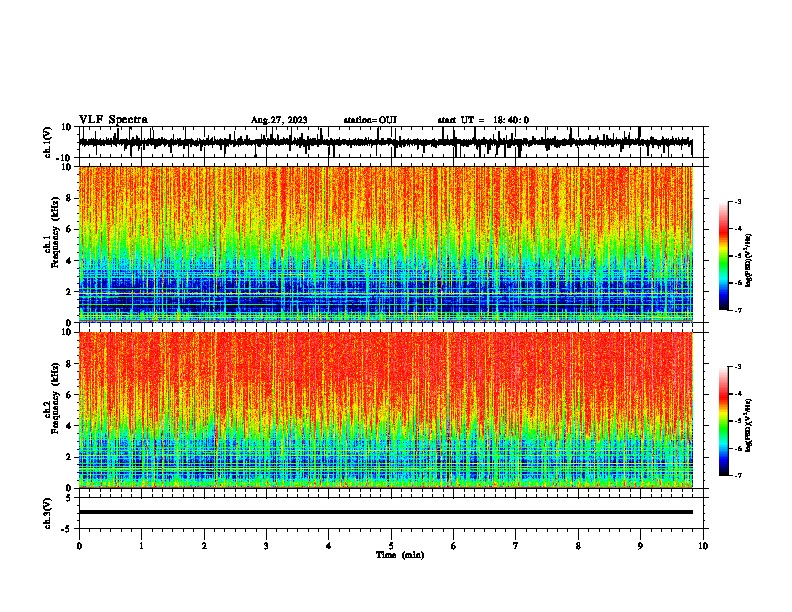The height and width of the screenshot is (612, 792).
Task: Click the ch.1 colorbar log(PSD) unit label
Action: pos(749,260)
